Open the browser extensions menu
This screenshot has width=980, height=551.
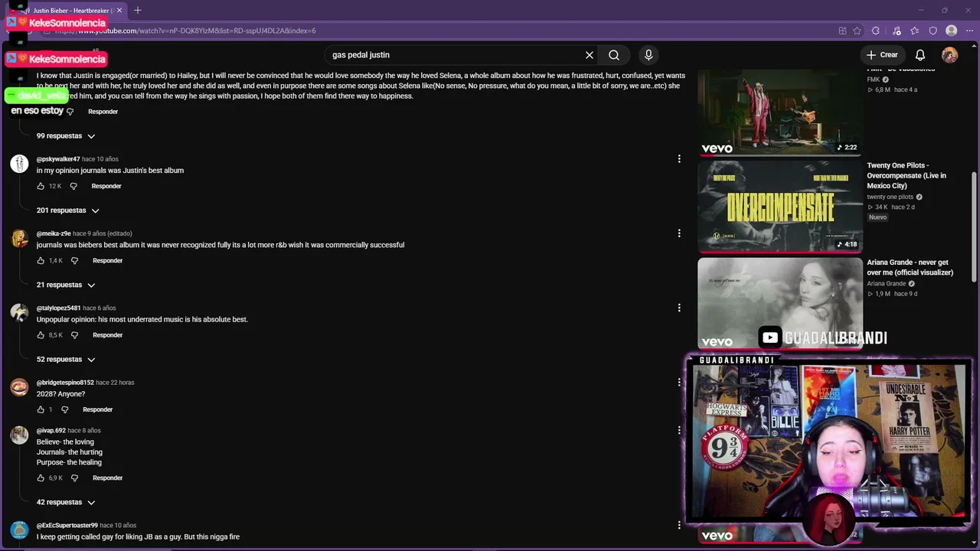[x=876, y=31]
